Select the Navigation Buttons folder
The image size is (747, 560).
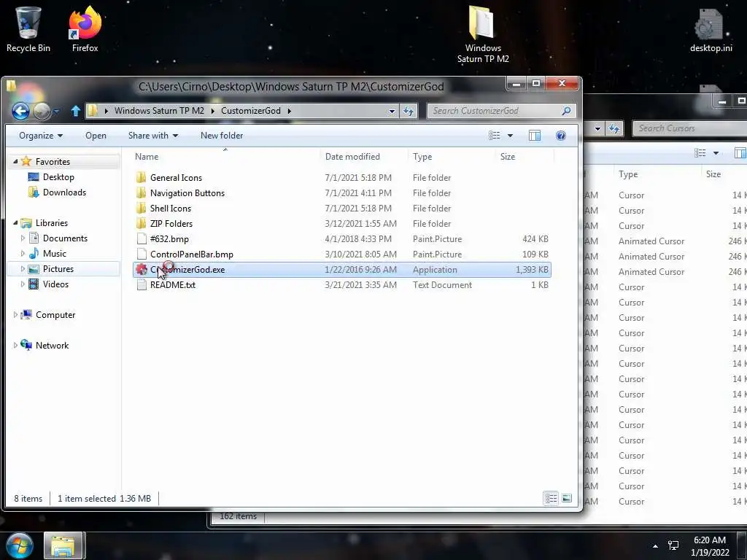[187, 192]
